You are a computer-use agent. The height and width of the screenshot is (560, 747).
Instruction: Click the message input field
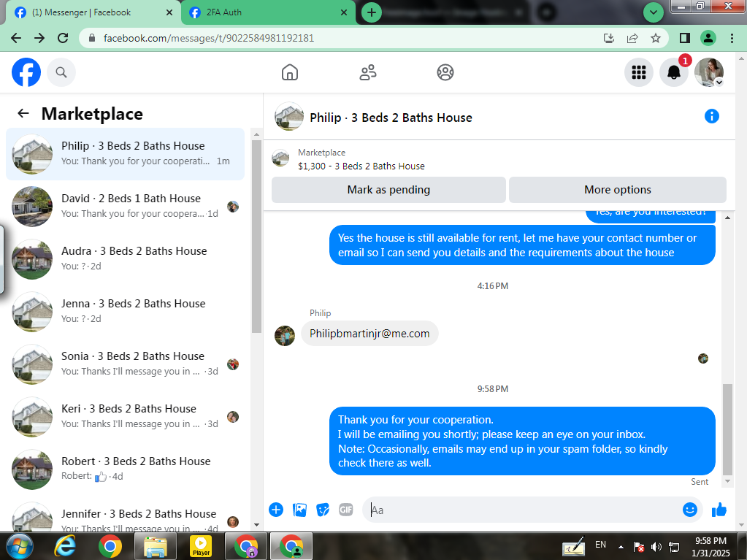click(521, 510)
